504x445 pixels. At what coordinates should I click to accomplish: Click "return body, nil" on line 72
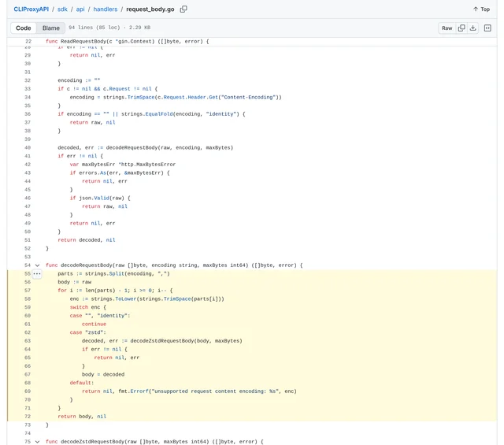pyautogui.click(x=82, y=417)
